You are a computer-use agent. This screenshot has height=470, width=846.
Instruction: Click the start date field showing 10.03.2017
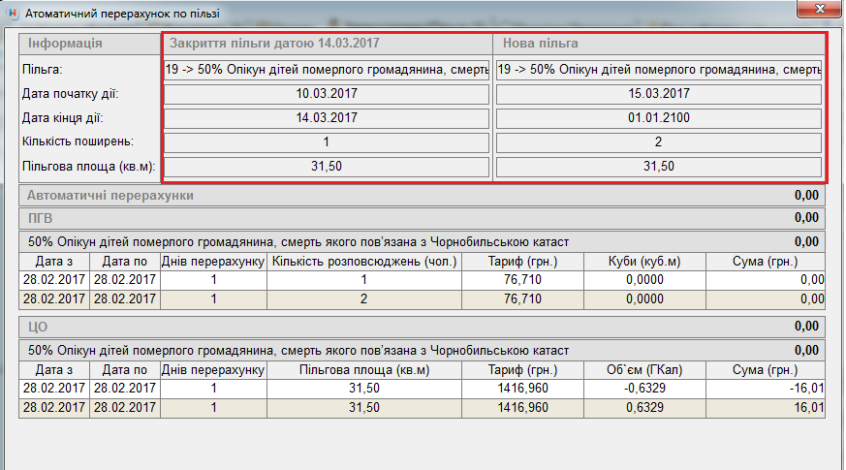pos(327,93)
